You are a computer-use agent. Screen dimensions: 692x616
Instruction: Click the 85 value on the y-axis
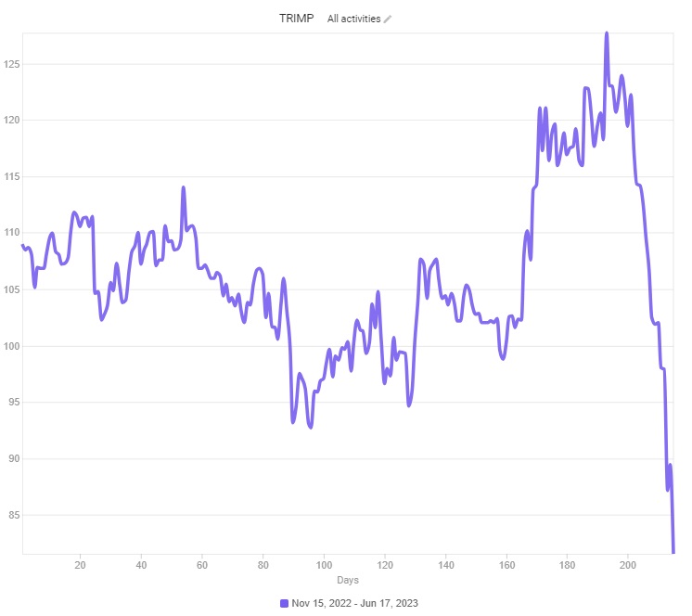tap(13, 515)
